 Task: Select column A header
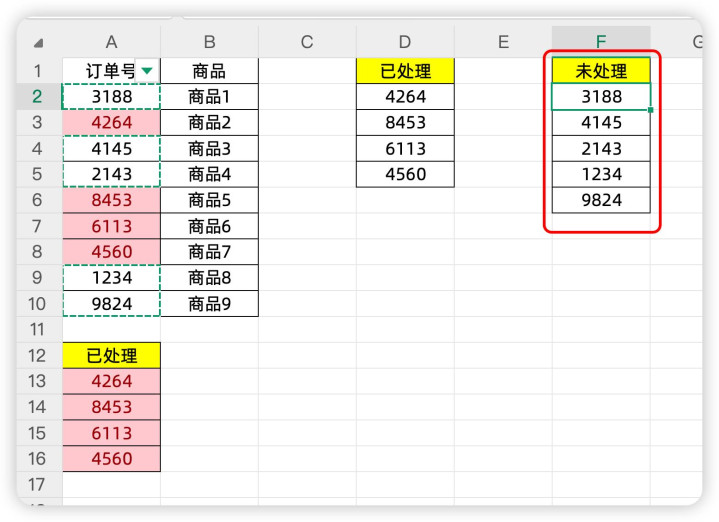111,42
